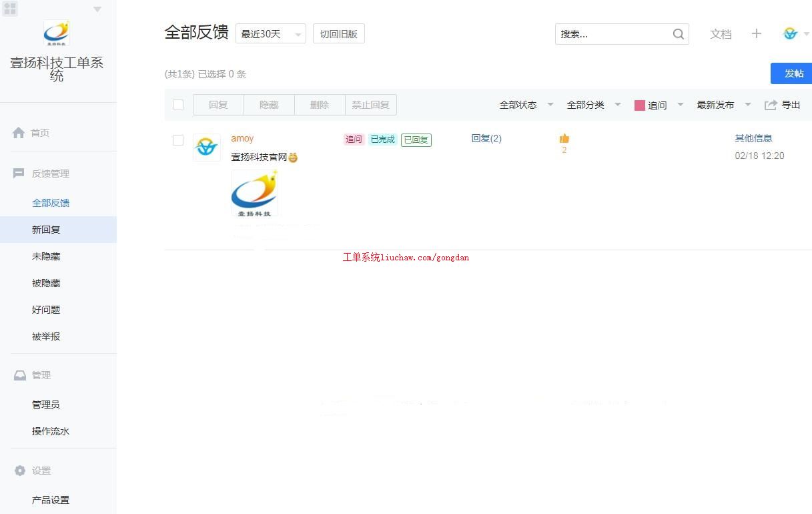812x514 pixels.
Task: Click the export arrow icon
Action: click(x=771, y=105)
